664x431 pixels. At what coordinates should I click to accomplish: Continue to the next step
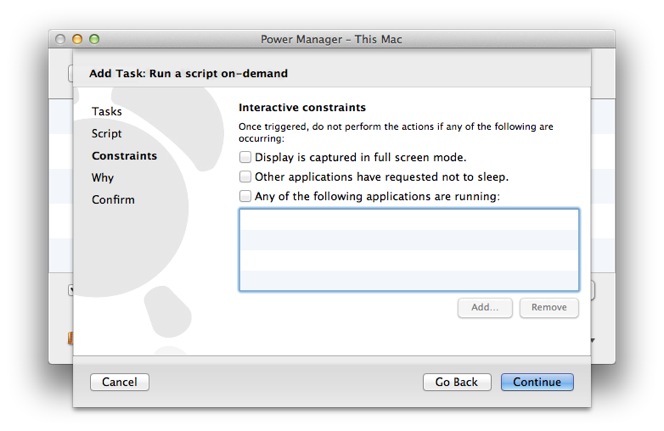click(x=537, y=382)
